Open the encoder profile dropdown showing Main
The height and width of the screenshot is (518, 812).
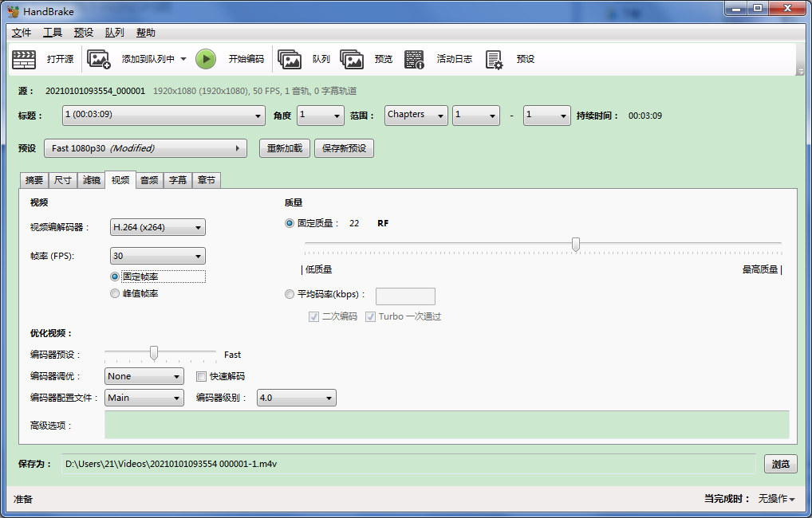pyautogui.click(x=144, y=398)
